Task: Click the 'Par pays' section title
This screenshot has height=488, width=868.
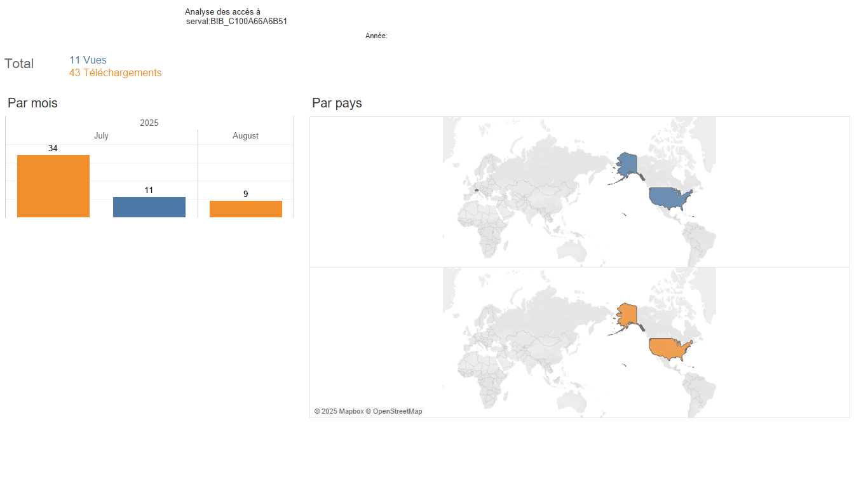Action: point(337,103)
